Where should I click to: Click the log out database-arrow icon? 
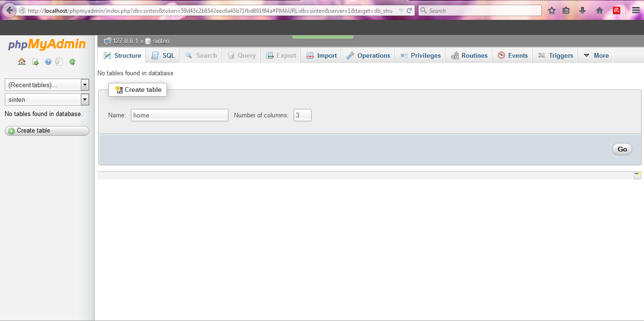(x=35, y=62)
